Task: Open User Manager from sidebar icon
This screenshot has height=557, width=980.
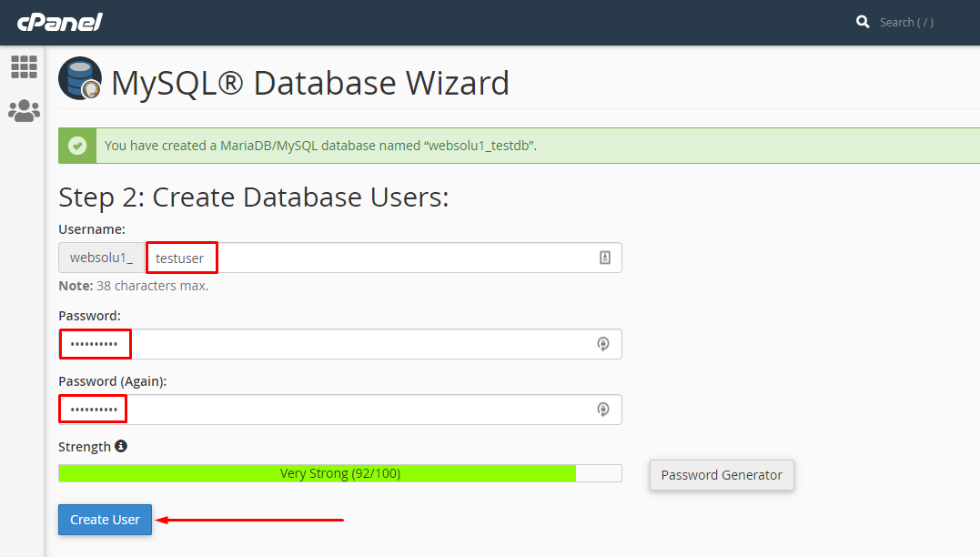Action: (24, 111)
